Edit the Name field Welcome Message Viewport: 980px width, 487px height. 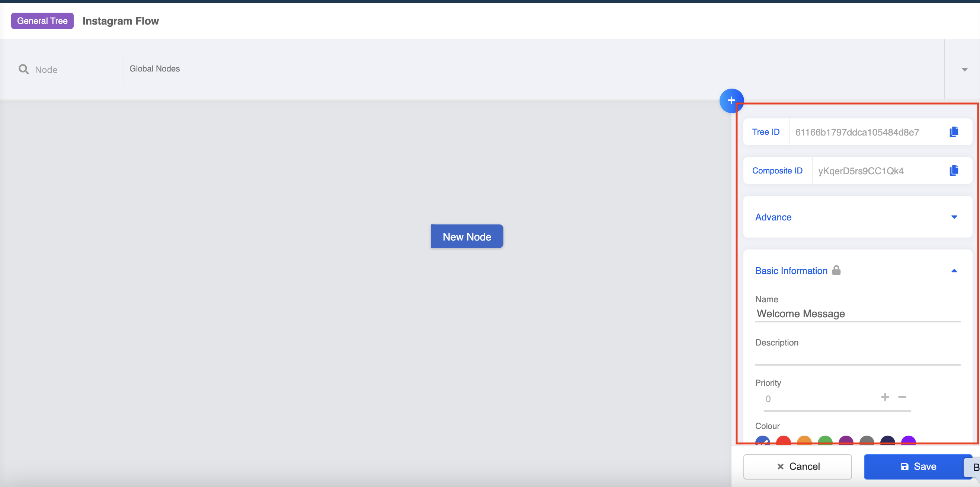[858, 313]
